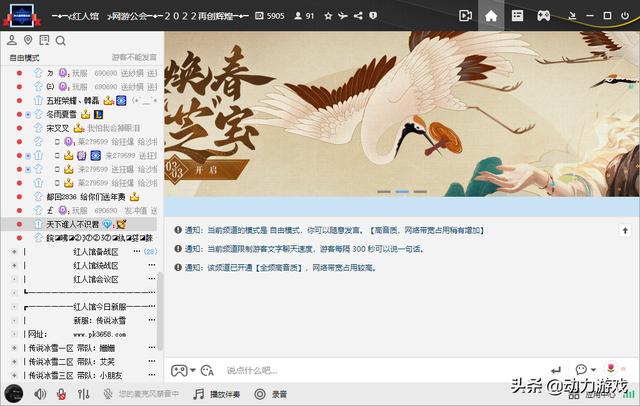Viewport: 640px width, 406px height.
Task: Click user avatar in bottom bar
Action: [13, 394]
